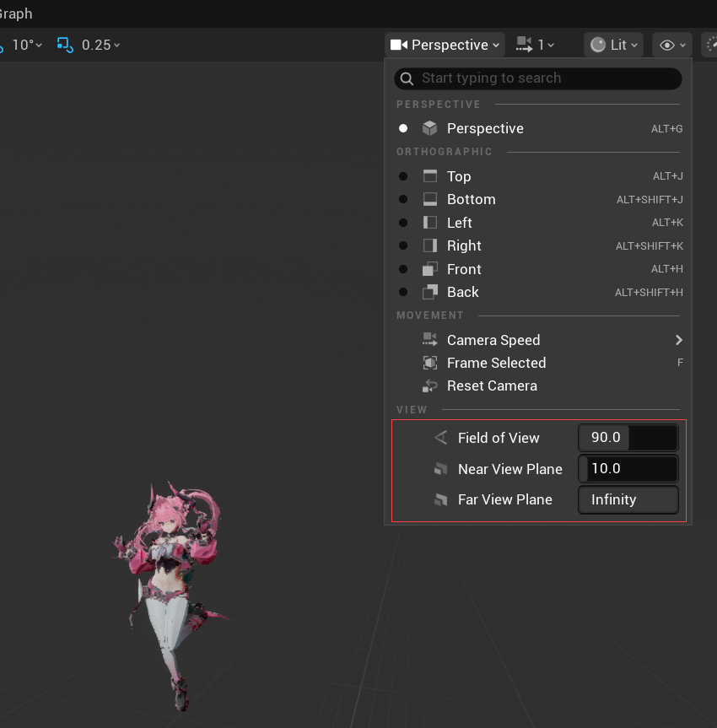717x728 pixels.
Task: Click the Camera Speed icon in menu
Action: [430, 340]
